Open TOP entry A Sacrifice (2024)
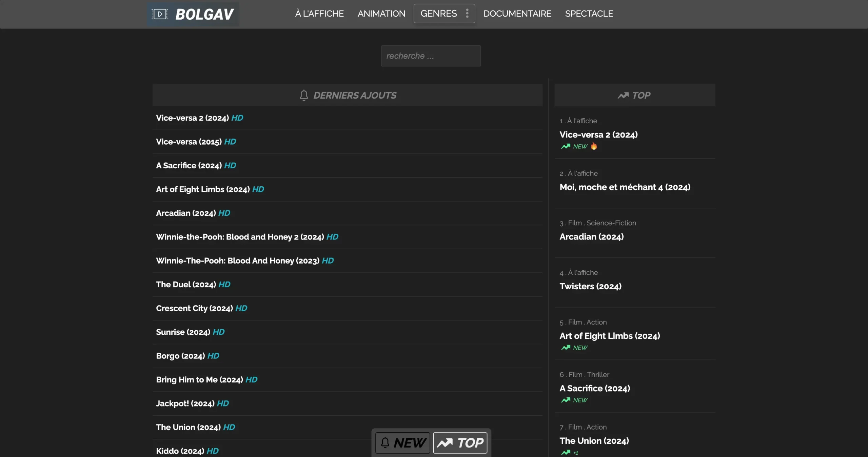The image size is (868, 457). [595, 388]
